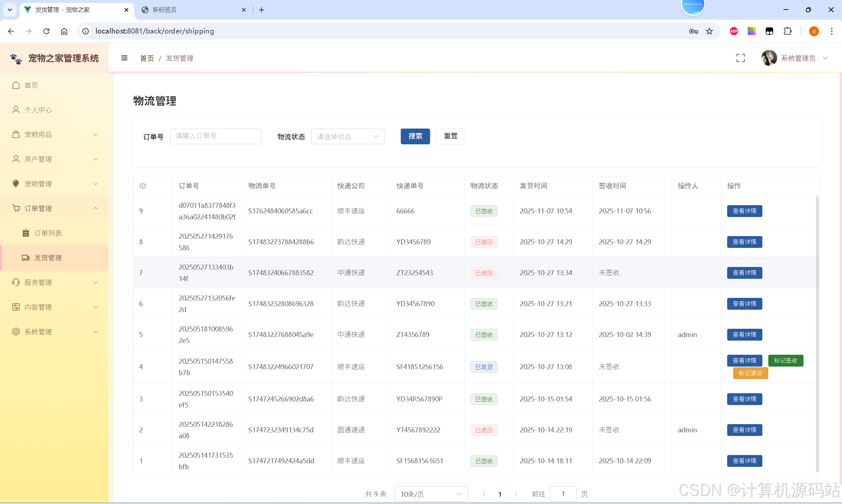Click 已发货 status tag for order 4
842x504 pixels.
click(x=484, y=367)
